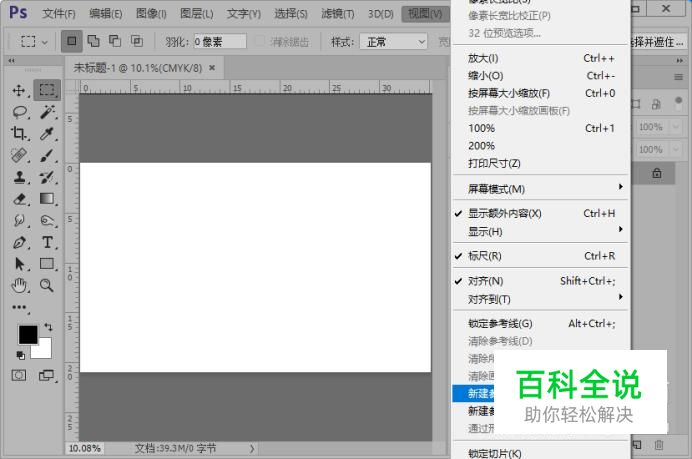Select the Smudge tool
Image resolution: width=692 pixels, height=459 pixels.
coord(19,220)
